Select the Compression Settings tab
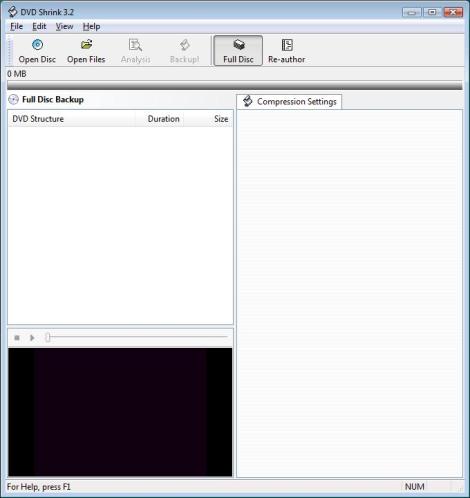This screenshot has height=498, width=470. point(289,101)
